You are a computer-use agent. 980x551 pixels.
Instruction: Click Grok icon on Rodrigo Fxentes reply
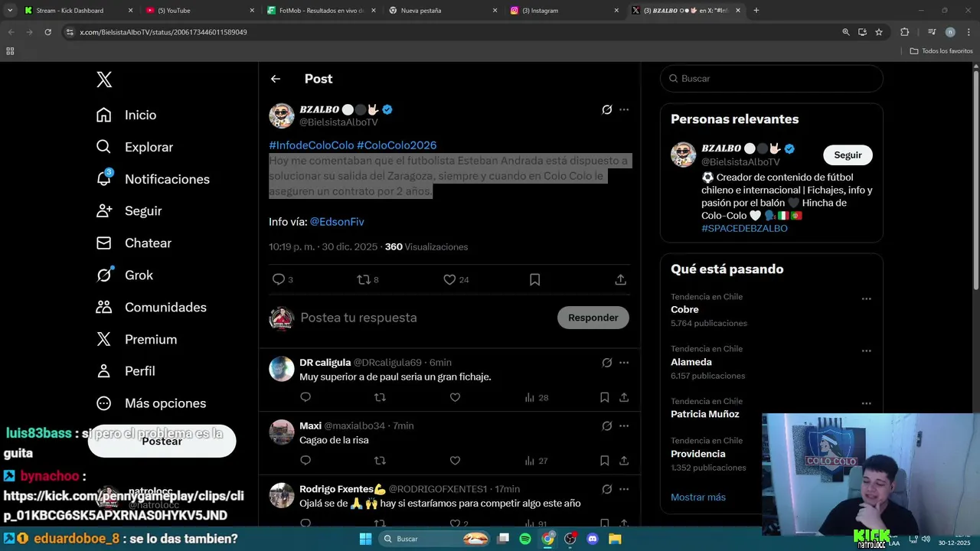point(607,489)
